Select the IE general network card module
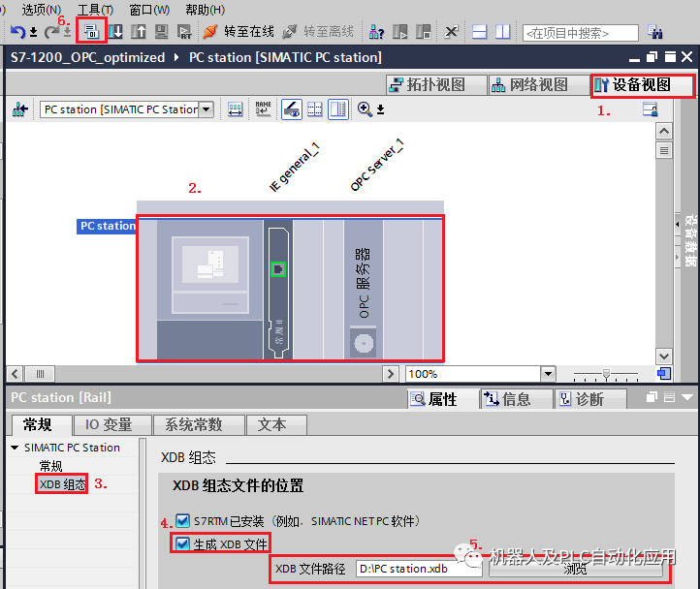700x589 pixels. (x=278, y=289)
